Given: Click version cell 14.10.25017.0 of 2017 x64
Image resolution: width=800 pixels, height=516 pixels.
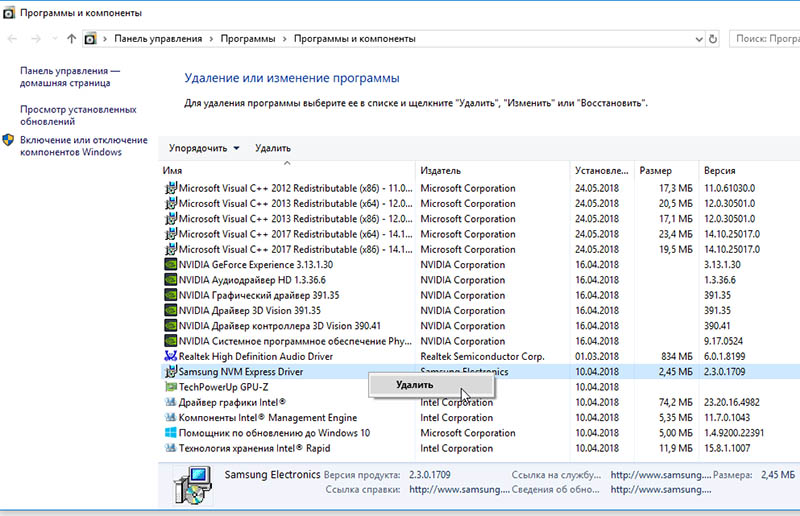Looking at the screenshot, I should pos(732,234).
